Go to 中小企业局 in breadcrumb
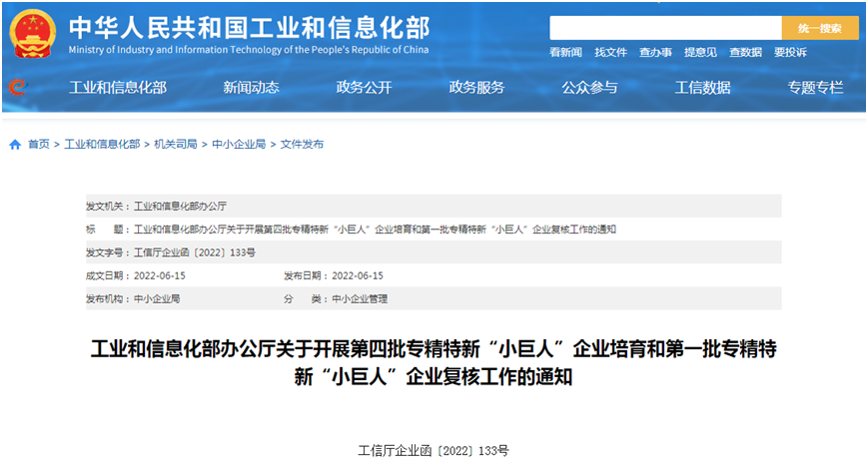868x474 pixels. [239, 145]
